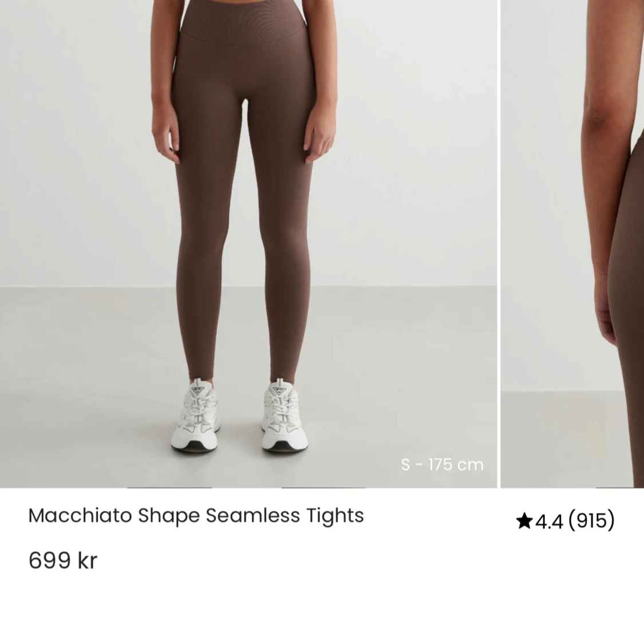Open the 915 reviews count
Image resolution: width=644 pixels, height=644 pixels.
pyautogui.click(x=591, y=520)
